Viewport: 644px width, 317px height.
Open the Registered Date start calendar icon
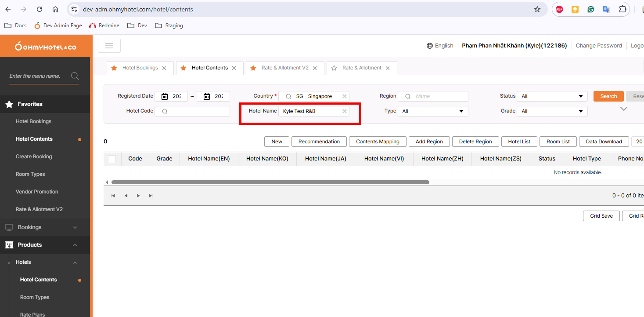(165, 96)
